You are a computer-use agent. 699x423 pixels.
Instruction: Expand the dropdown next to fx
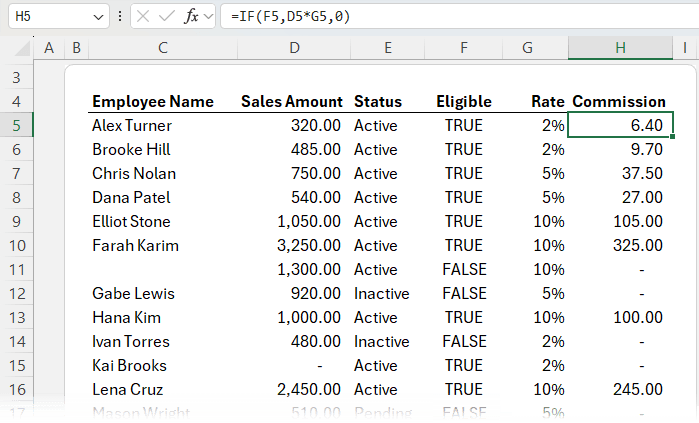pos(208,16)
